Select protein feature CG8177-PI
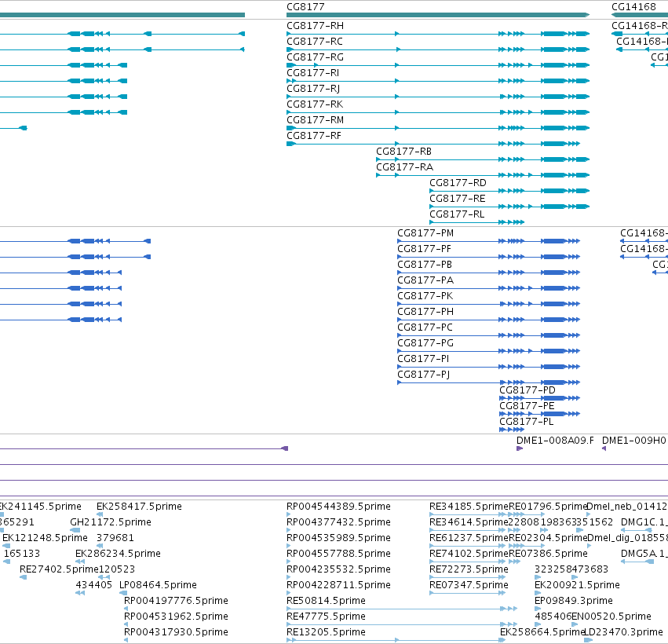This screenshot has width=668, height=644. [423, 359]
